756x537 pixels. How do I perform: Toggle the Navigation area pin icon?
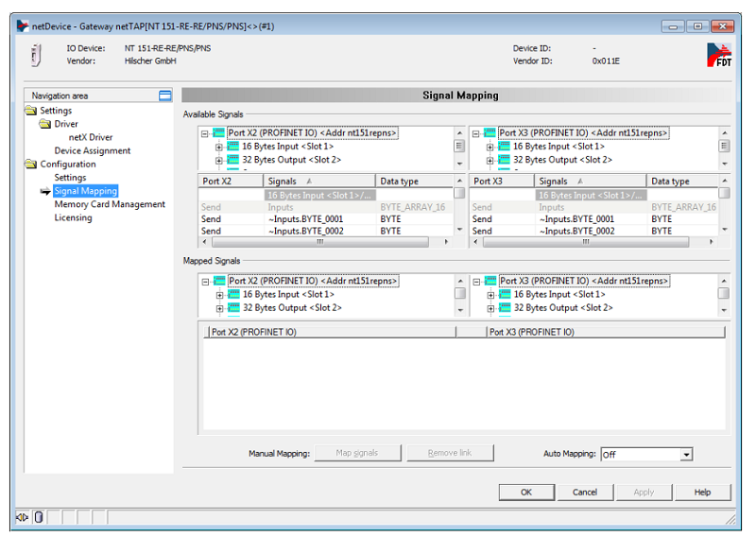pyautogui.click(x=164, y=95)
